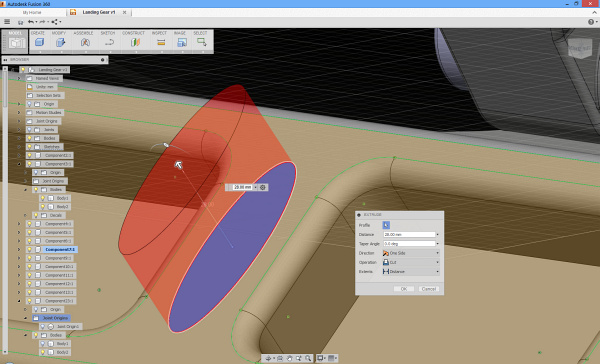Open the Help question mark menu
The height and width of the screenshot is (364, 600).
coord(591,22)
